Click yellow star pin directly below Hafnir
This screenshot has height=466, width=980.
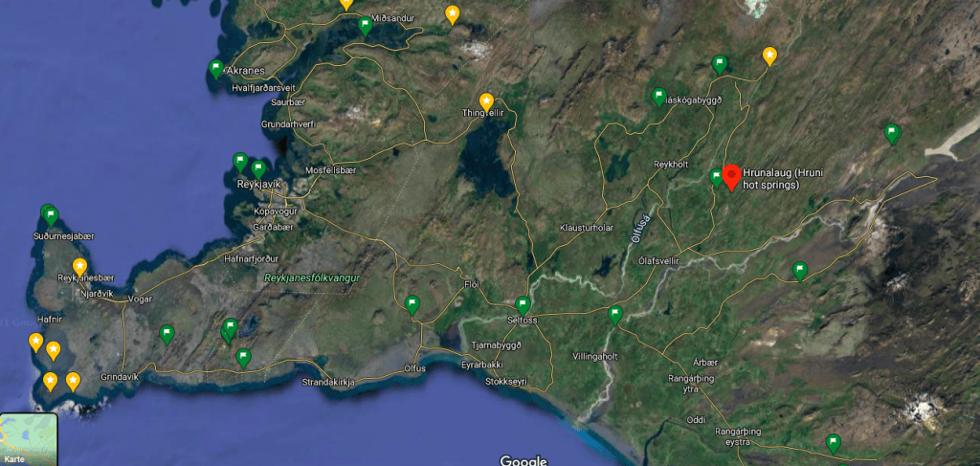pyautogui.click(x=35, y=343)
